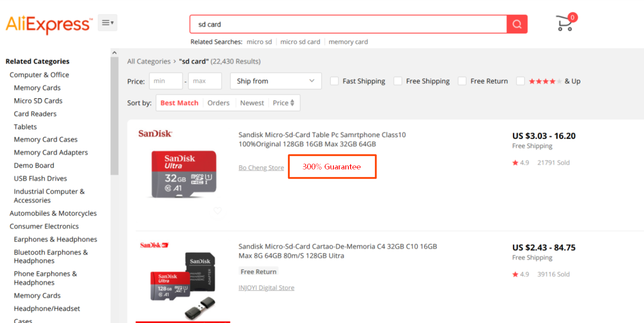This screenshot has height=323, width=644.
Task: Open the Ship from dropdown
Action: 275,81
